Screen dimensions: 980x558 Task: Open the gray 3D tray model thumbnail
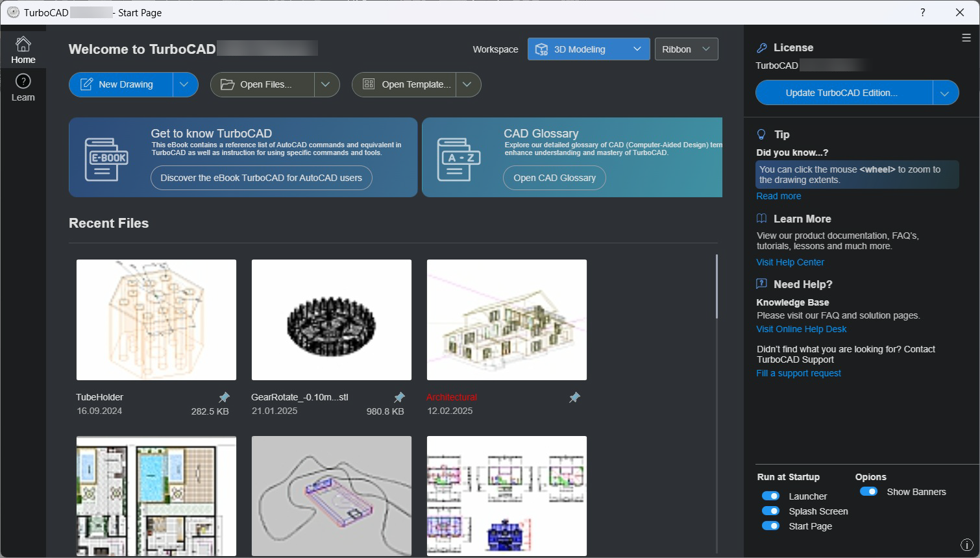pos(332,496)
